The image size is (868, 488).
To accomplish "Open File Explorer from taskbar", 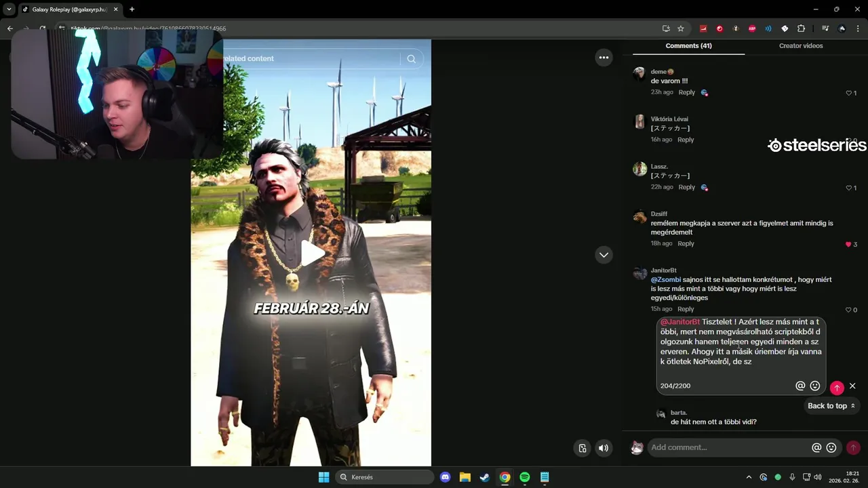I will (465, 477).
